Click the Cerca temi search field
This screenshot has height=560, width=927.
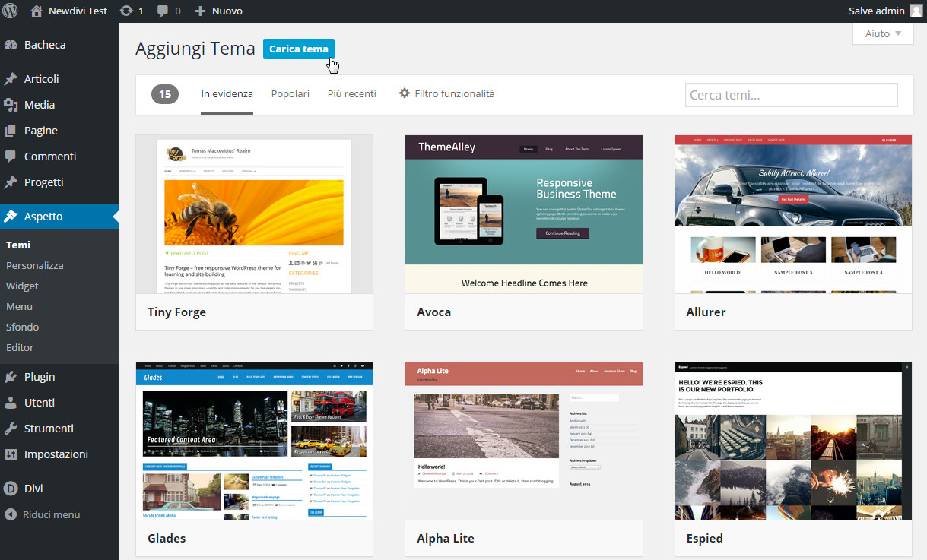[791, 95]
